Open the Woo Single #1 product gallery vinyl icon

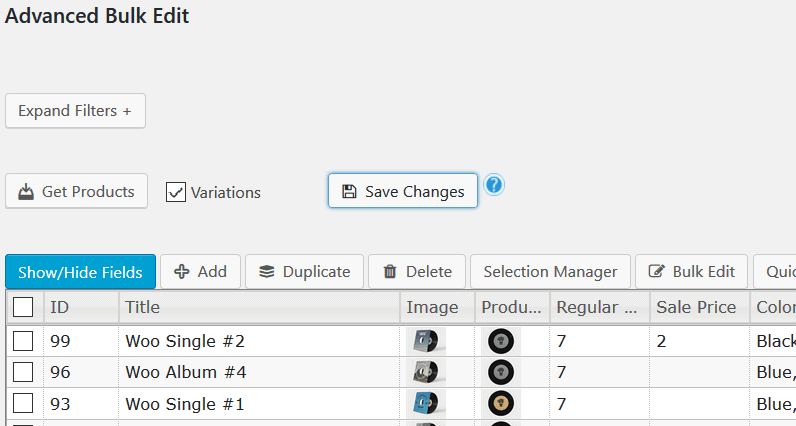(501, 404)
